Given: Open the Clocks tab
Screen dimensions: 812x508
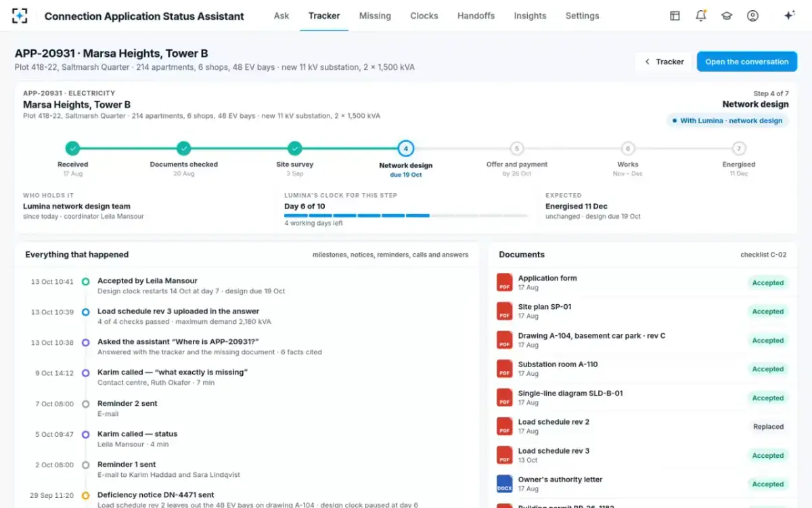Looking at the screenshot, I should coord(424,16).
